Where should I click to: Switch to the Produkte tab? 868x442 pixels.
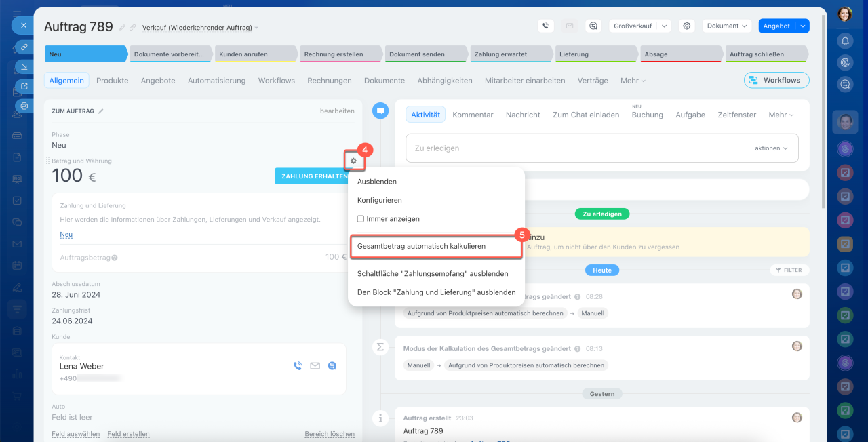click(x=112, y=80)
